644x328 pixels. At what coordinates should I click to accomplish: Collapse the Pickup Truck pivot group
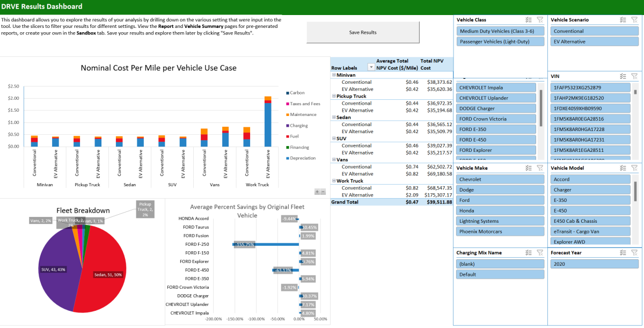(333, 96)
